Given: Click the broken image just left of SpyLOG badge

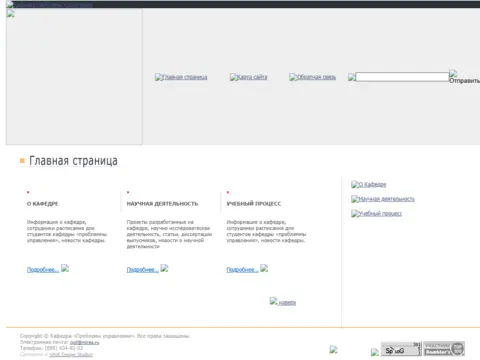Looking at the screenshot, I should click(375, 352).
